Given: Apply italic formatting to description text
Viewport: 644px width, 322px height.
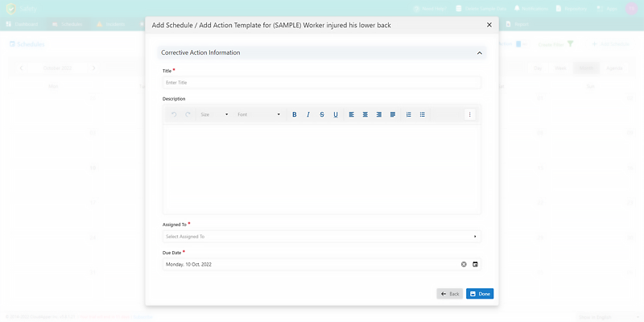Looking at the screenshot, I should click(308, 114).
